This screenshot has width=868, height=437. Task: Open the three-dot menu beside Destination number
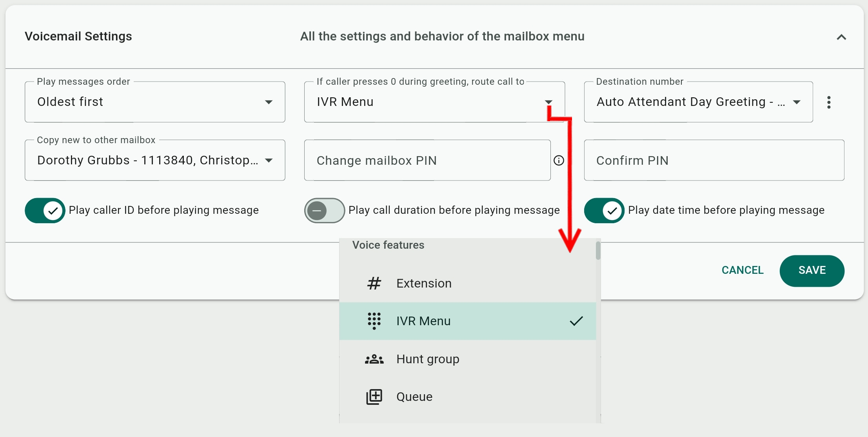828,102
